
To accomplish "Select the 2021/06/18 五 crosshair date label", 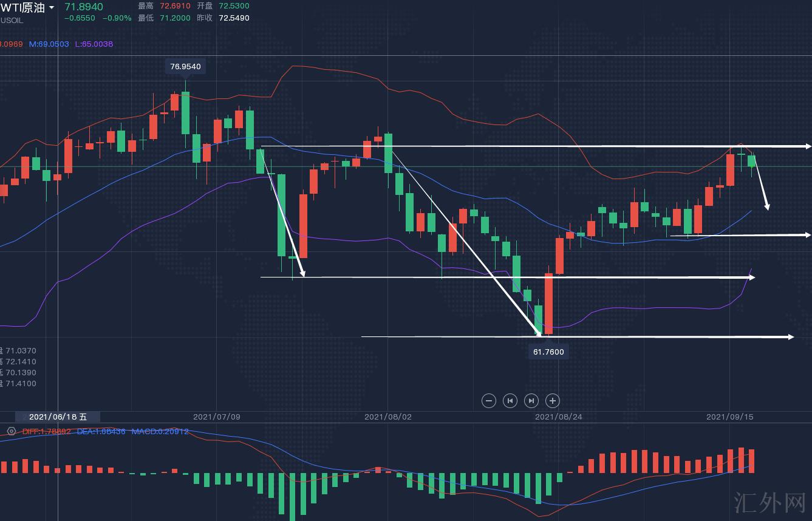I will click(58, 417).
